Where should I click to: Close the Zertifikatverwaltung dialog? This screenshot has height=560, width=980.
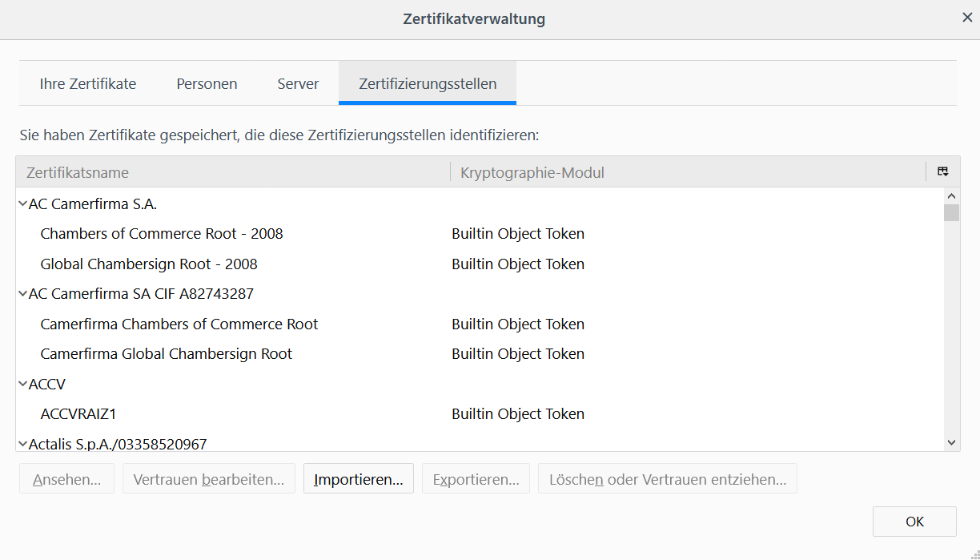point(966,18)
